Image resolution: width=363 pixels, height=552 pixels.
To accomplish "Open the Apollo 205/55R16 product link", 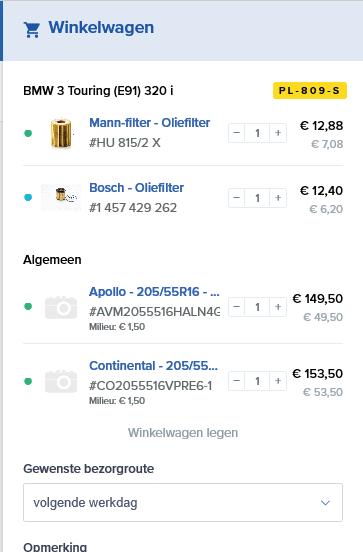I will click(x=154, y=292).
